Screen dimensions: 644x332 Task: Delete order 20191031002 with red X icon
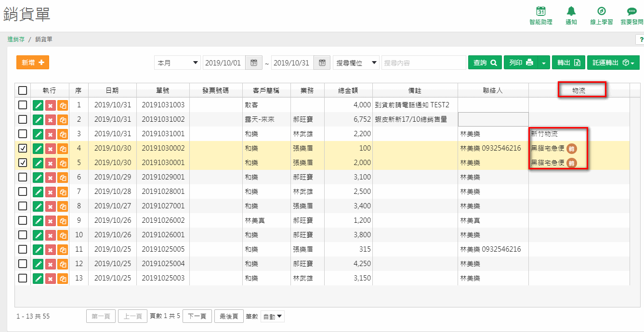pyautogui.click(x=51, y=119)
